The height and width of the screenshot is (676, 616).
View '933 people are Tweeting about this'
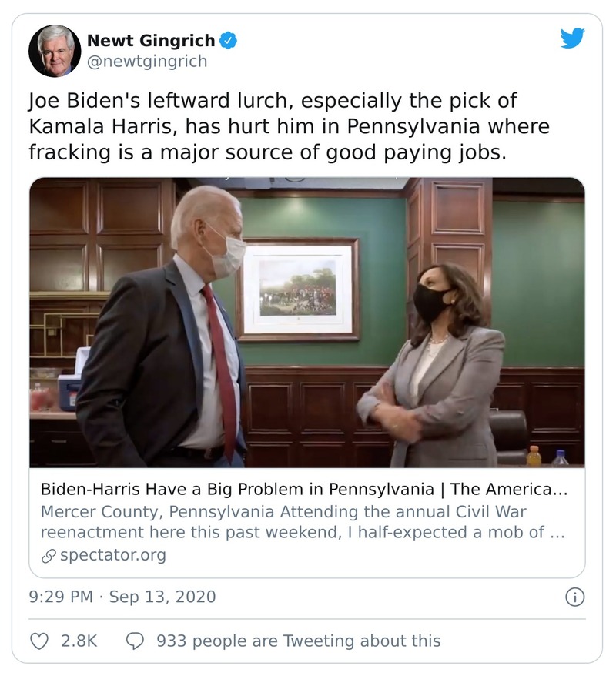[x=298, y=641]
